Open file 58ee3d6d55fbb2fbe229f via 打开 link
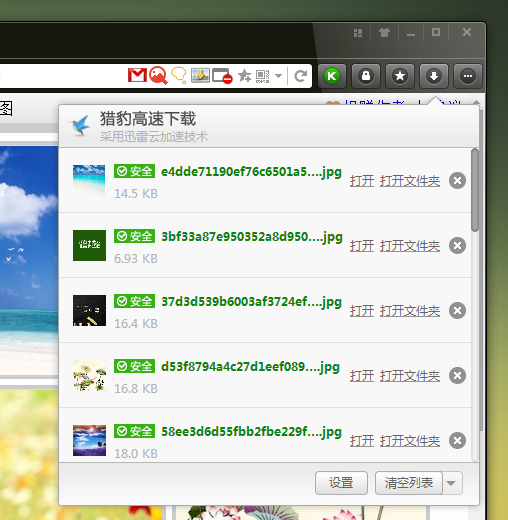The image size is (508, 520). tap(362, 441)
